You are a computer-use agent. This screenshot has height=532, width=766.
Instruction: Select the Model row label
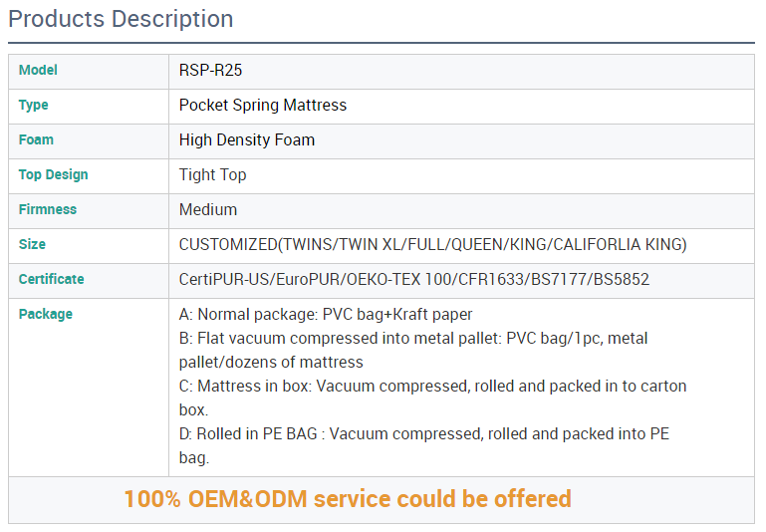(38, 70)
